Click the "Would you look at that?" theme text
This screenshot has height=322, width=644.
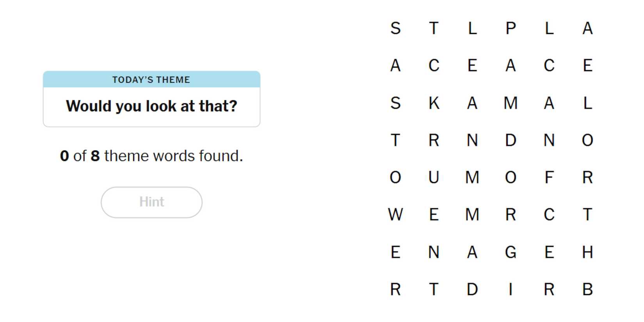(151, 106)
